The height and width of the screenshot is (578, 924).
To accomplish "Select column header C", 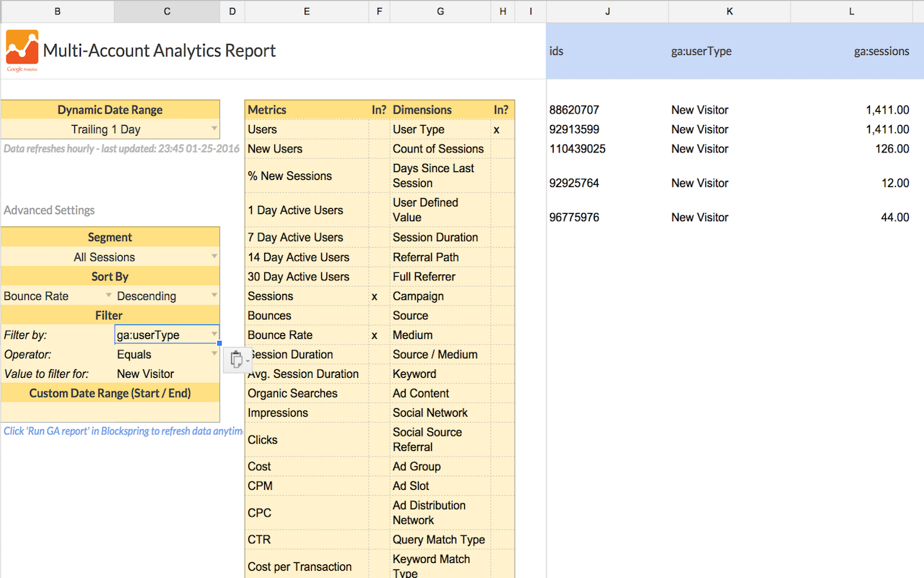I will 166,12.
